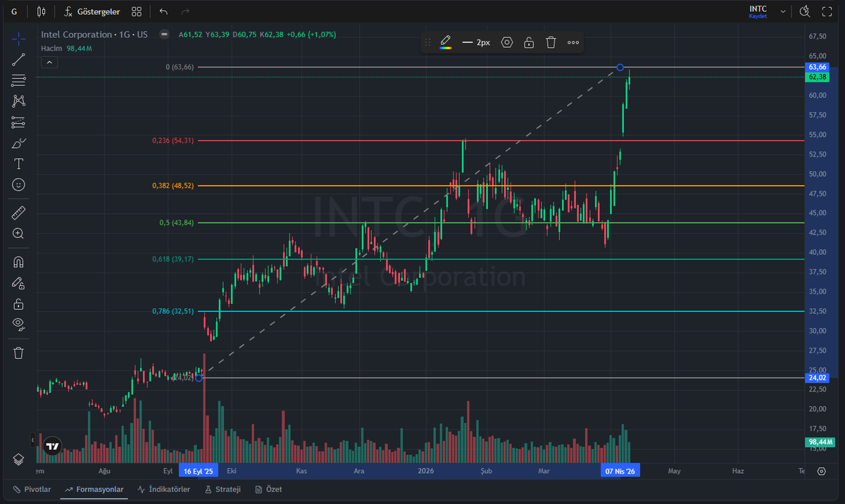Select the crosshair cursor tool
Screen dimensions: 845x504
(19, 38)
